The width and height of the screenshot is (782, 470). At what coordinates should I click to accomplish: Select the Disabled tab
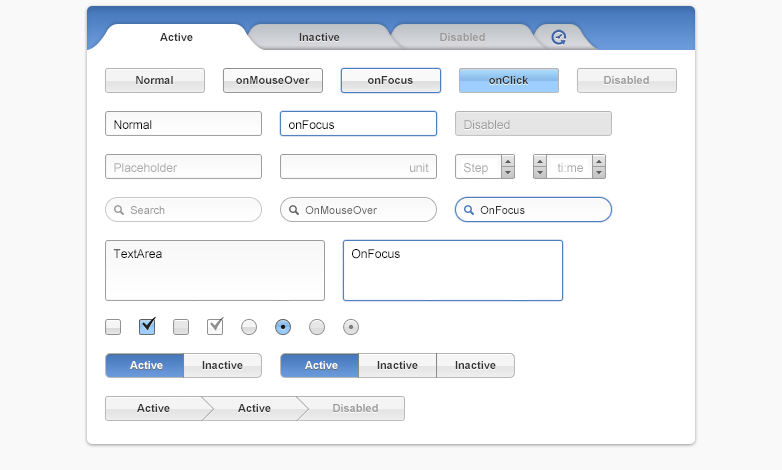click(x=462, y=37)
